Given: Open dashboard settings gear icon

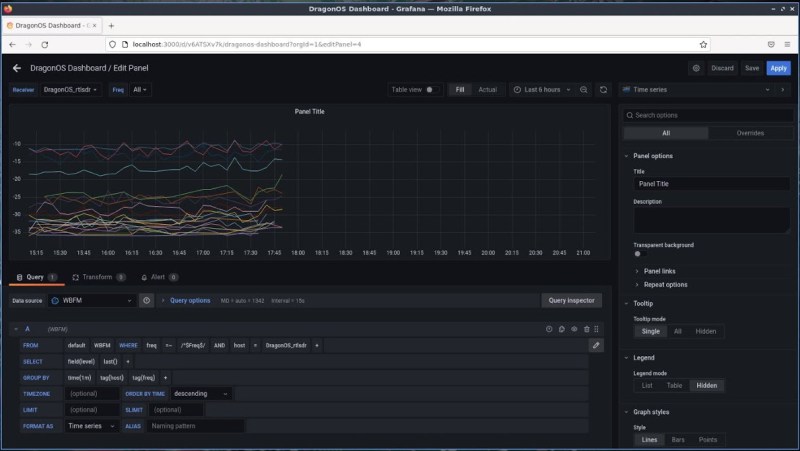Looking at the screenshot, I should pyautogui.click(x=696, y=68).
